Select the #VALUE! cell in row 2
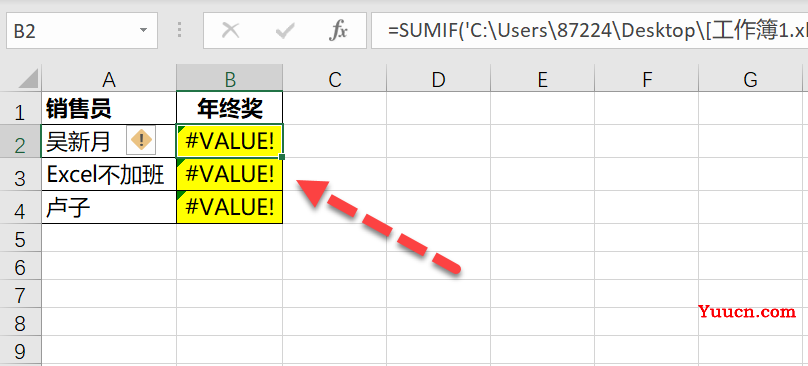The height and width of the screenshot is (366, 808). (x=229, y=141)
